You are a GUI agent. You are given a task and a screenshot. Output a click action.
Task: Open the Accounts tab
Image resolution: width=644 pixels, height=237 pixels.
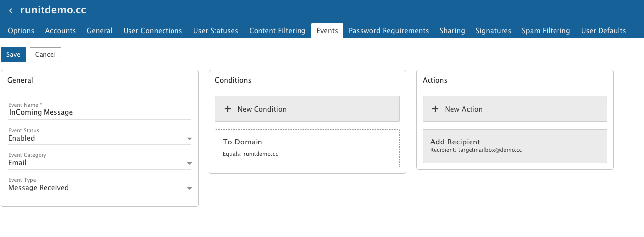pos(60,31)
